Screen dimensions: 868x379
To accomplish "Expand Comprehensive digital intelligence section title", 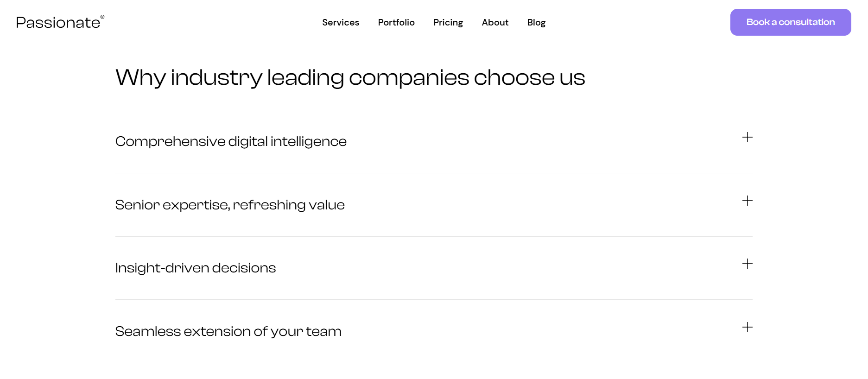I will click(231, 141).
